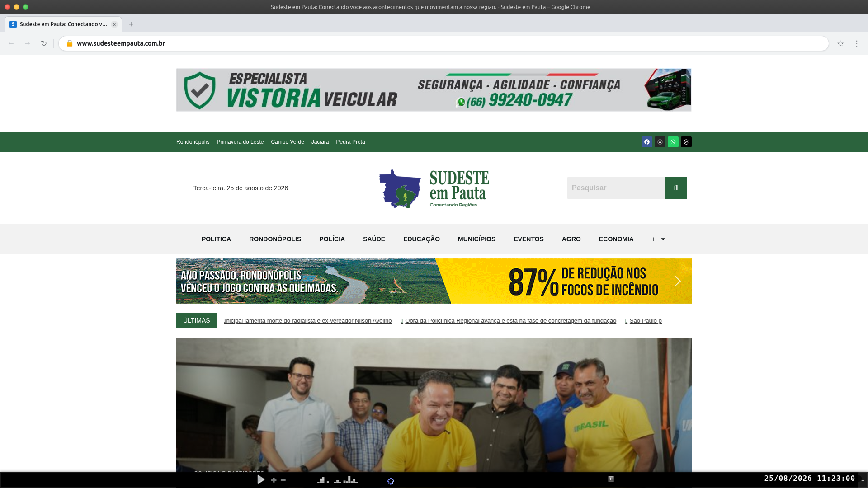The width and height of the screenshot is (868, 488).
Task: Select the MUNICÍPIOS menu item
Action: click(x=476, y=239)
